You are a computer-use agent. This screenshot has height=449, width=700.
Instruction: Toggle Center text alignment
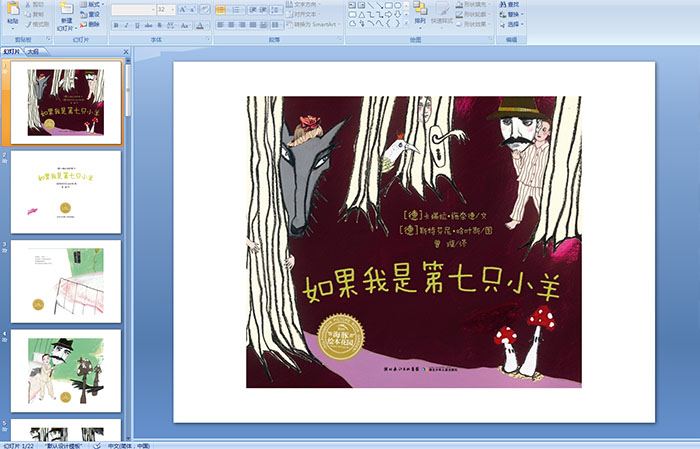point(231,25)
